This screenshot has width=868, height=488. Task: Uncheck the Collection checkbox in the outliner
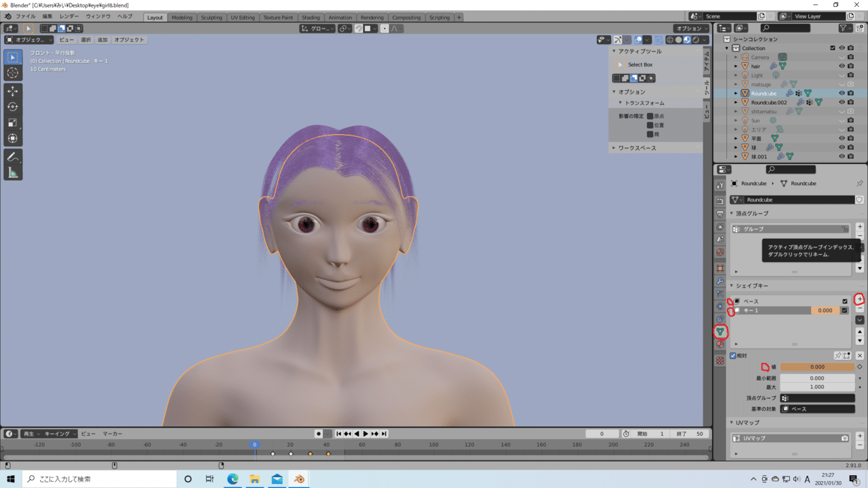click(833, 47)
